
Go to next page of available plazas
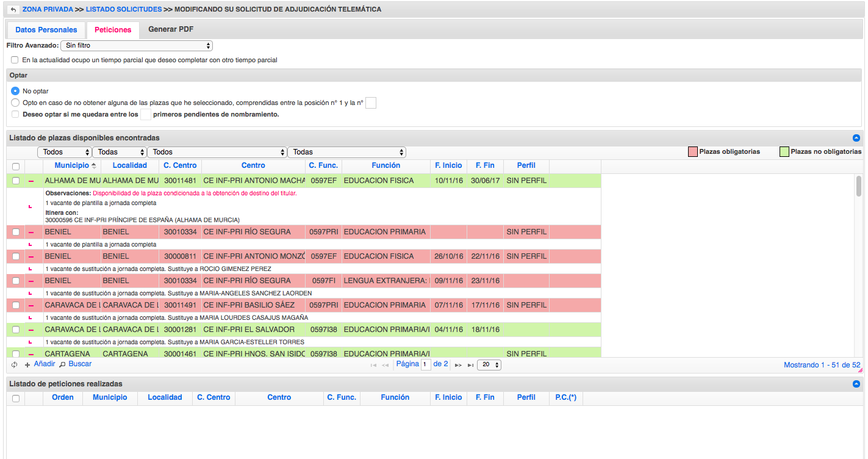(x=458, y=365)
